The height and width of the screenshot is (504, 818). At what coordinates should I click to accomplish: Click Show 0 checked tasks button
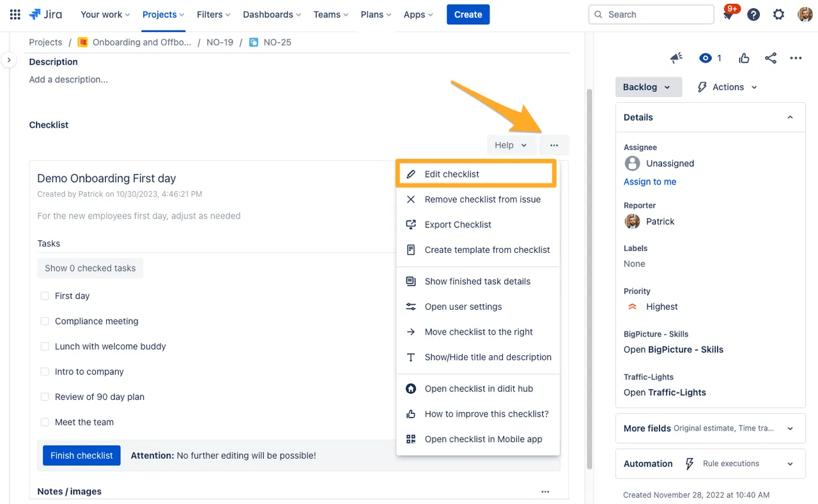point(90,268)
